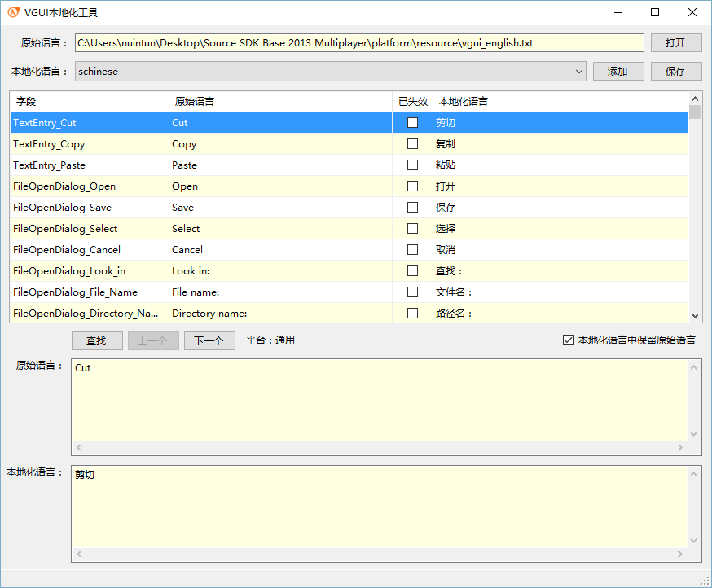The width and height of the screenshot is (712, 588).
Task: Click the 字段 column header
Action: (x=90, y=101)
